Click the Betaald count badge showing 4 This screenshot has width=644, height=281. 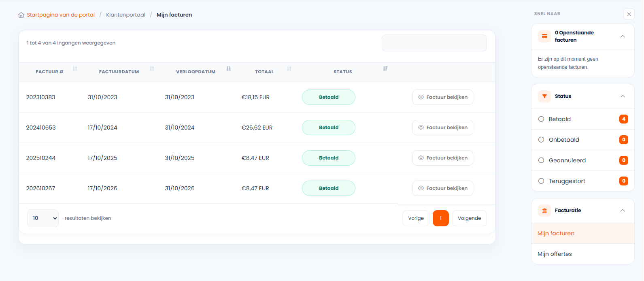624,119
